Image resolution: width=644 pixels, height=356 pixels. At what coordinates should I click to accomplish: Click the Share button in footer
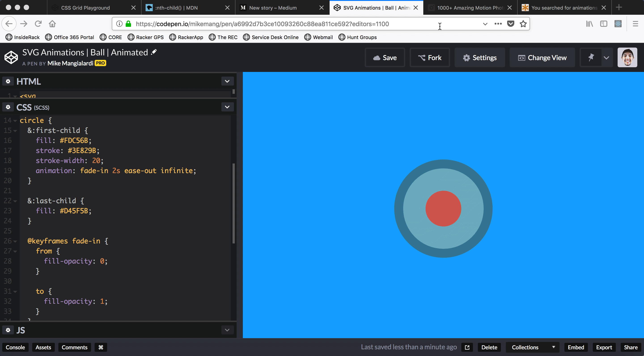630,347
